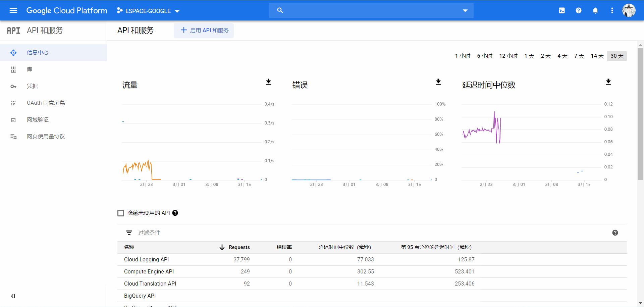644x307 pixels.
Task: Open the help question mark in header
Action: [x=579, y=10]
